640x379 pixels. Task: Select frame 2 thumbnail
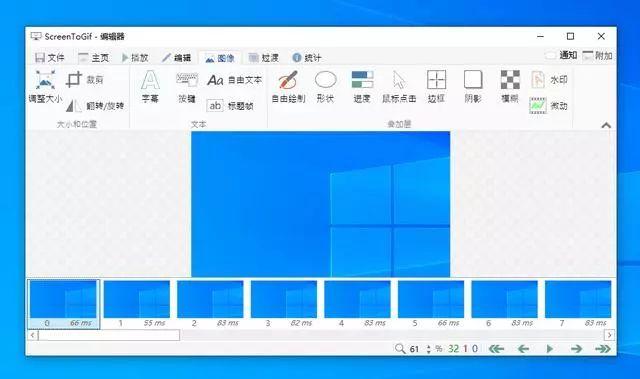coord(210,304)
